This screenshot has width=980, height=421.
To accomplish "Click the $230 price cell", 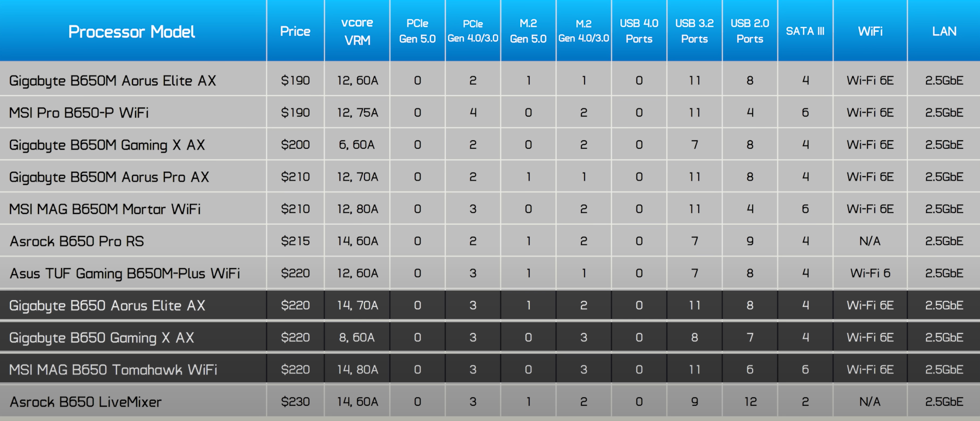I will 295,402.
